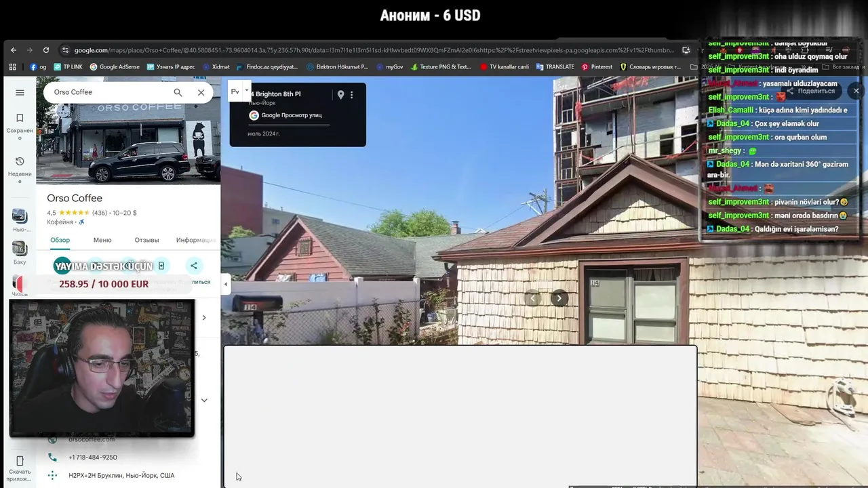This screenshot has width=868, height=488.
Task: Open the myGov bookmark
Action: coord(389,67)
